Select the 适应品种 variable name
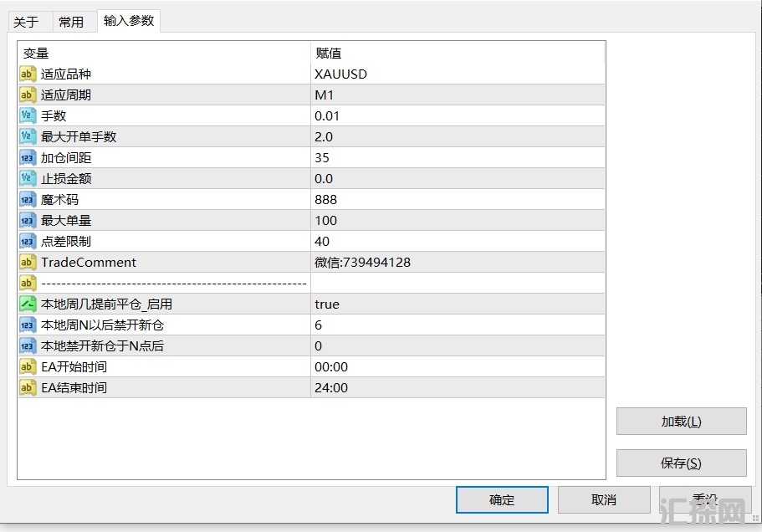This screenshot has height=532, width=762. pyautogui.click(x=65, y=74)
